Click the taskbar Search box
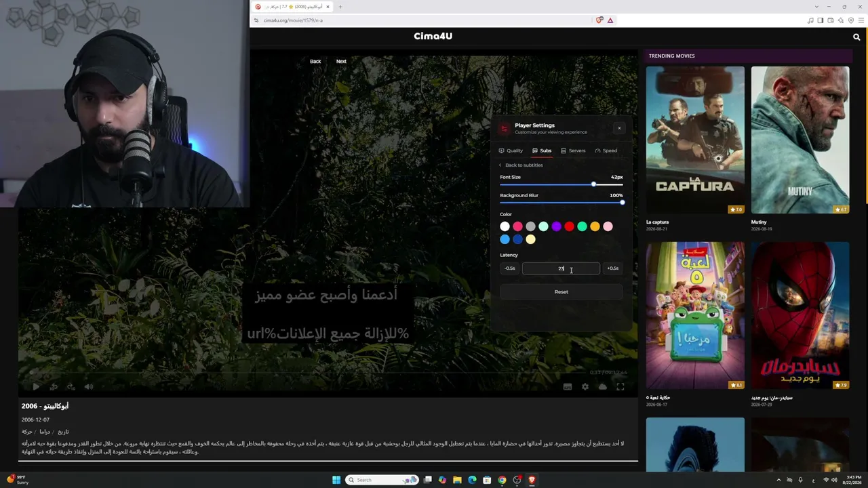 [x=382, y=480]
